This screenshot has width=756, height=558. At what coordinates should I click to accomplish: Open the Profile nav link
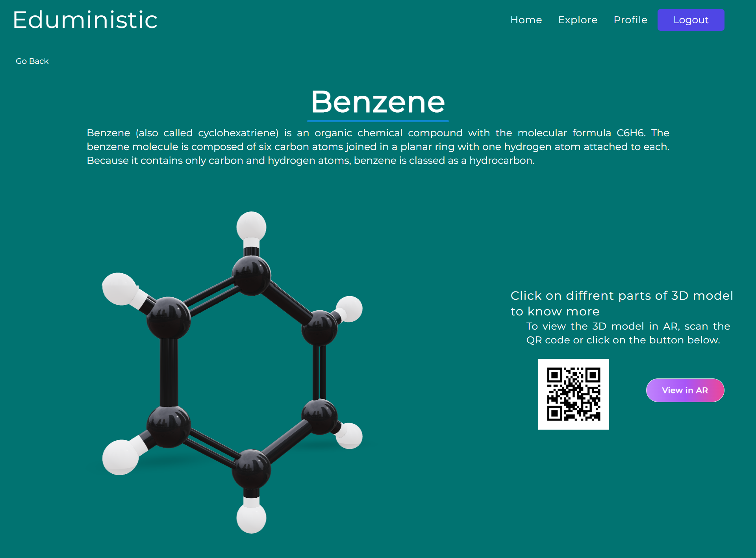pos(630,20)
